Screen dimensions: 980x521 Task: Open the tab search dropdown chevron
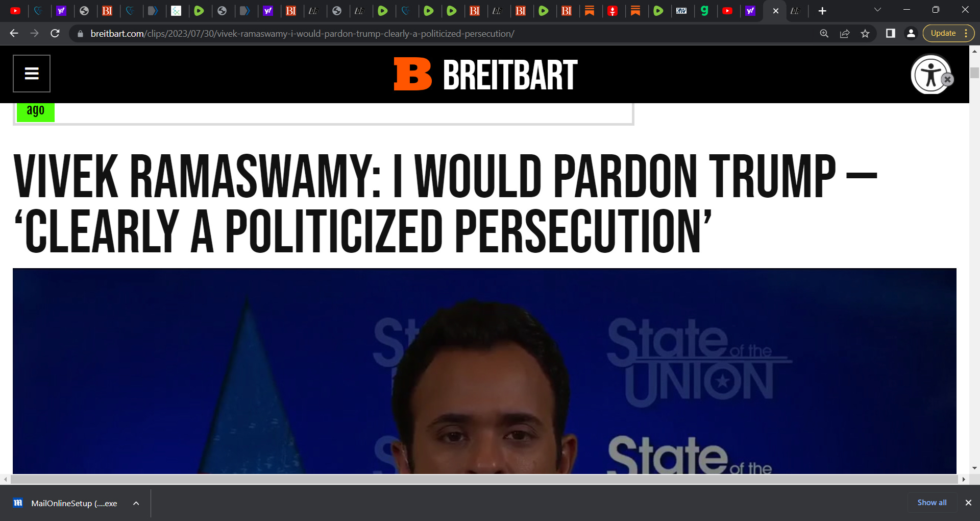(x=878, y=10)
